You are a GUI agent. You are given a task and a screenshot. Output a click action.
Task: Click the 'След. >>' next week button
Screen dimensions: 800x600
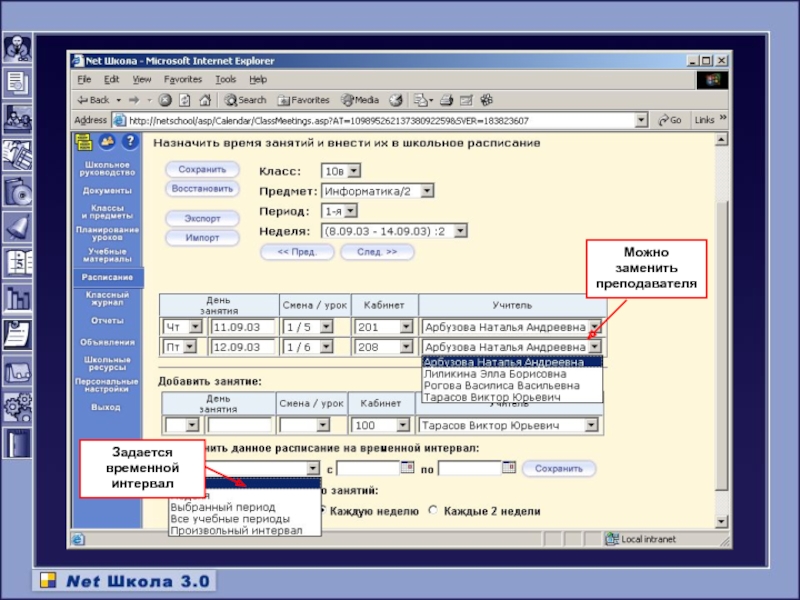pos(378,252)
